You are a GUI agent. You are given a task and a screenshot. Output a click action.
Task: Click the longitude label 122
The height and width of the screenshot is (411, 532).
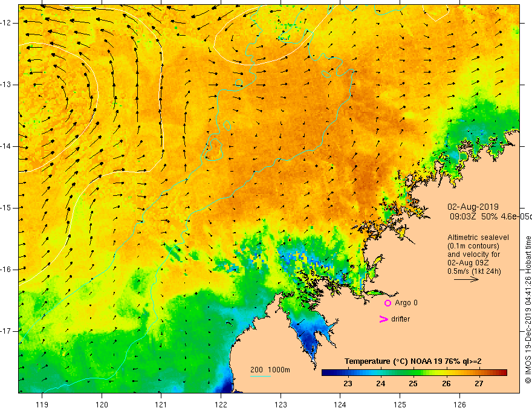coord(221,404)
